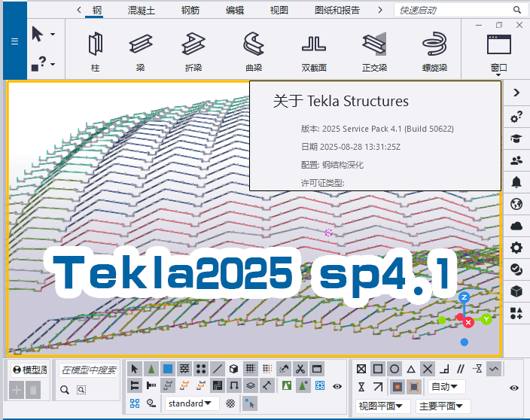Screen dimensions: 530x420
Task: Select the 折梁 polybeam tool
Action: (193, 52)
